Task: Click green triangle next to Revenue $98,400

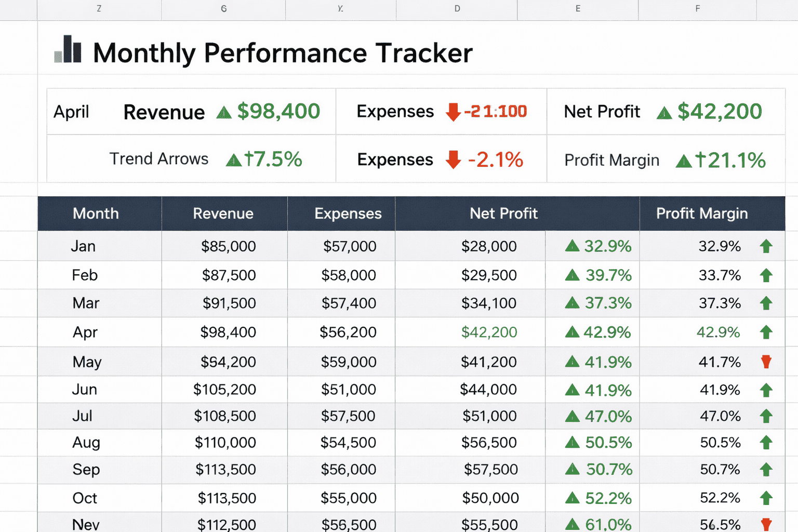Action: (224, 113)
